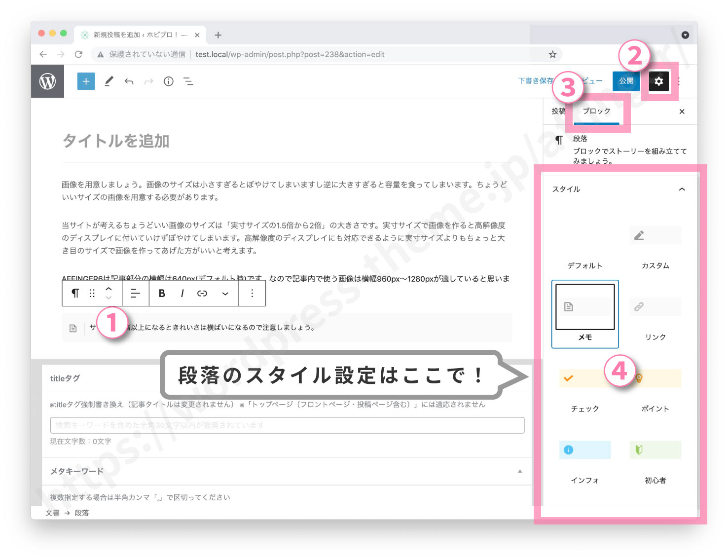
Task: Select the リンク paragraph style
Action: [x=655, y=314]
